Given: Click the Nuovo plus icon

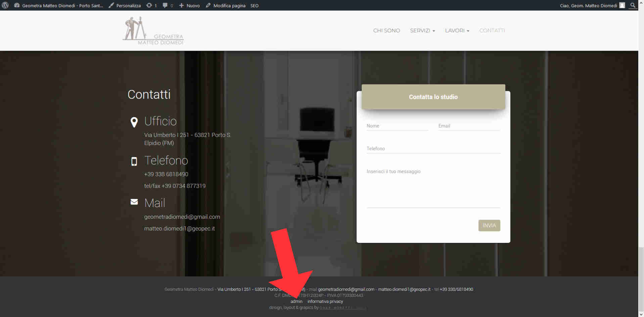Looking at the screenshot, I should pyautogui.click(x=181, y=5).
